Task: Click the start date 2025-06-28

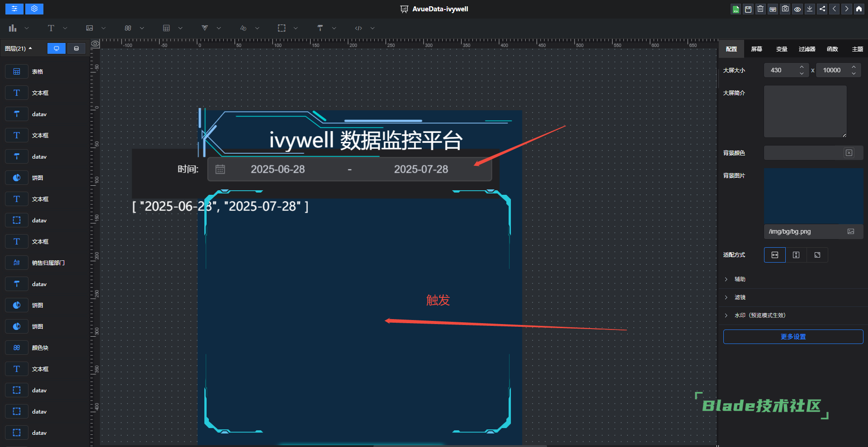Action: pyautogui.click(x=278, y=169)
